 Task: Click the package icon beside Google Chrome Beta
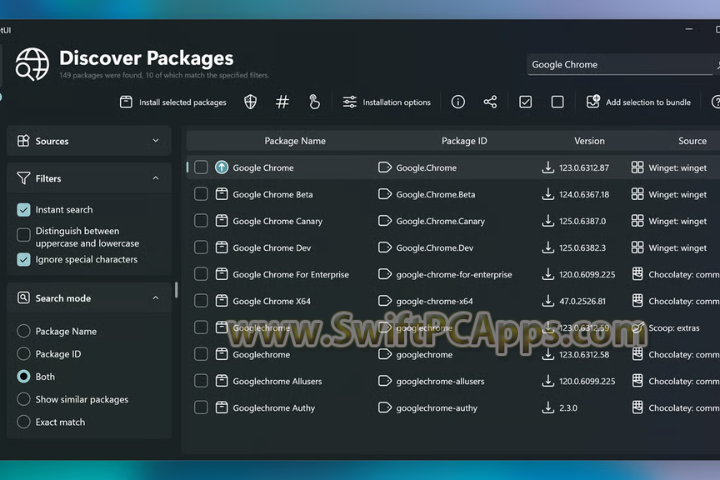point(222,194)
